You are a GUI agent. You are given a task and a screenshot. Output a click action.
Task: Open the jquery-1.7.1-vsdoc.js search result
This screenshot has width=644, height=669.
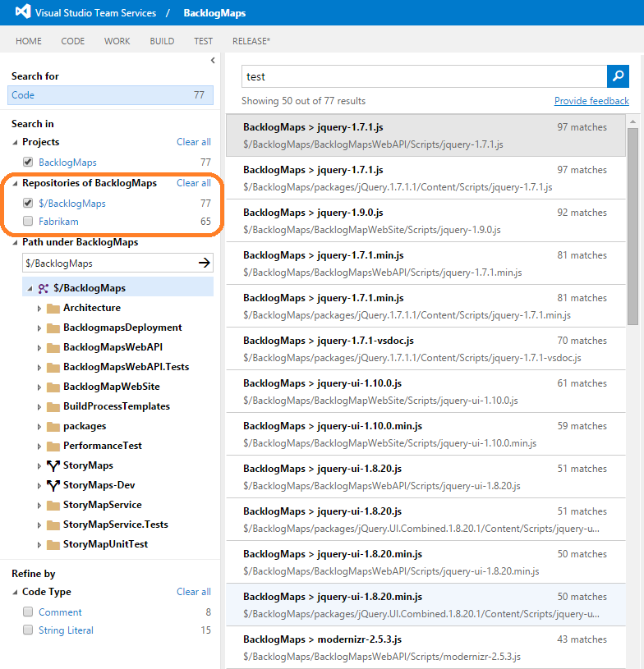click(425, 349)
